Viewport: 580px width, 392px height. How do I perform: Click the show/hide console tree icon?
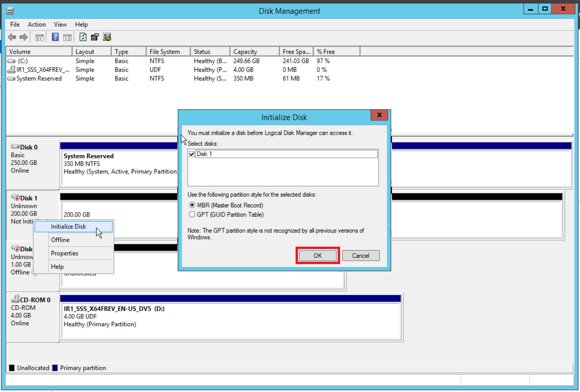pos(39,37)
